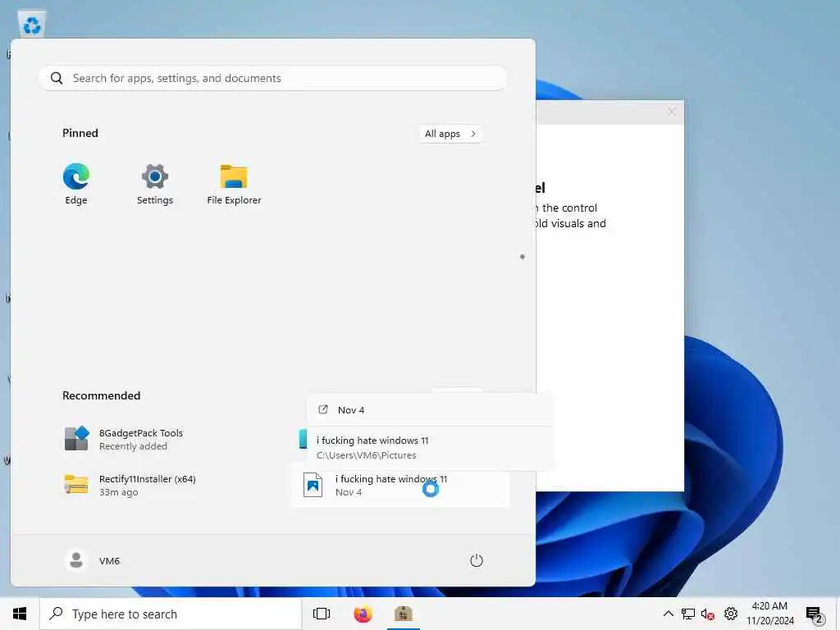Open the clock showing 4:20 AM
Viewport: 840px width, 630px height.
[x=769, y=614]
